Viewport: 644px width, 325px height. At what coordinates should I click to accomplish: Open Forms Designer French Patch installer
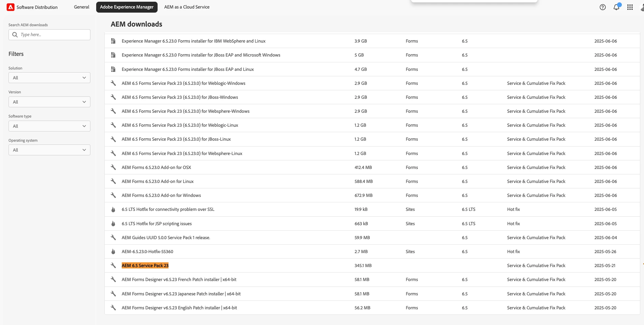[179, 279]
